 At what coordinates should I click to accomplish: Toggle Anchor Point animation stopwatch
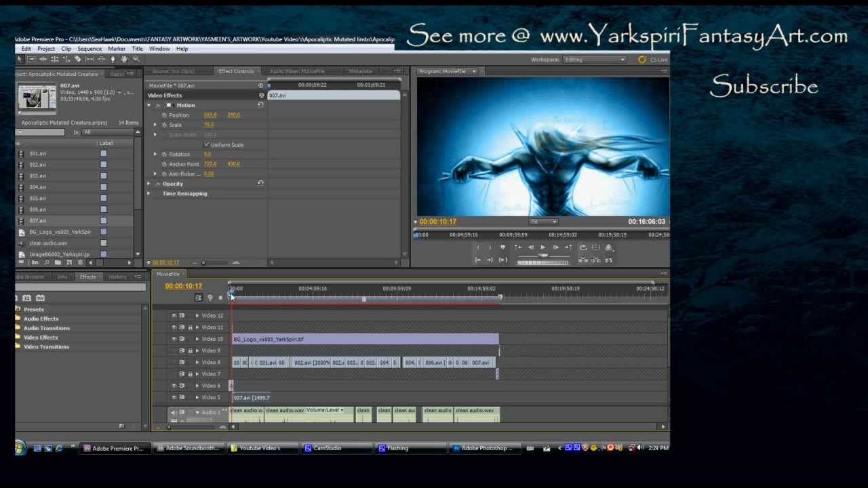[163, 164]
